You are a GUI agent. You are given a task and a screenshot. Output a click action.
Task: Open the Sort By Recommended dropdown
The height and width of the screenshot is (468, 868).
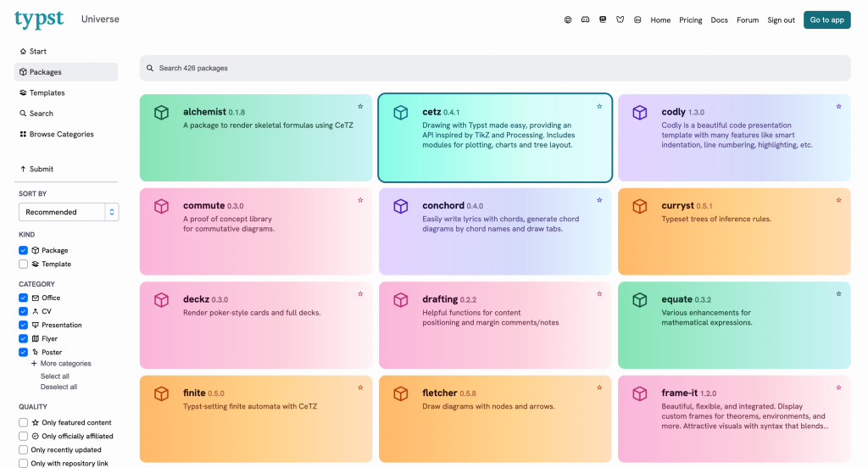(x=69, y=212)
